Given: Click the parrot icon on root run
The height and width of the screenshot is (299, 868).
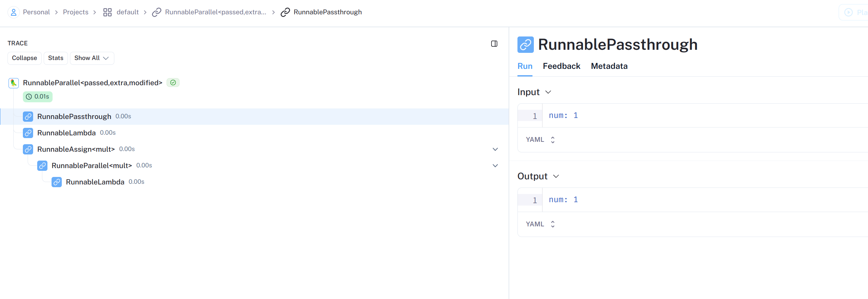Looking at the screenshot, I should tap(14, 83).
